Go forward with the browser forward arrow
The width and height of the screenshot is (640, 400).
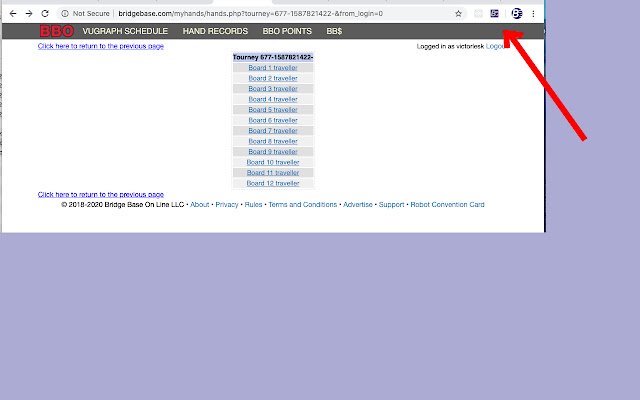[29, 13]
